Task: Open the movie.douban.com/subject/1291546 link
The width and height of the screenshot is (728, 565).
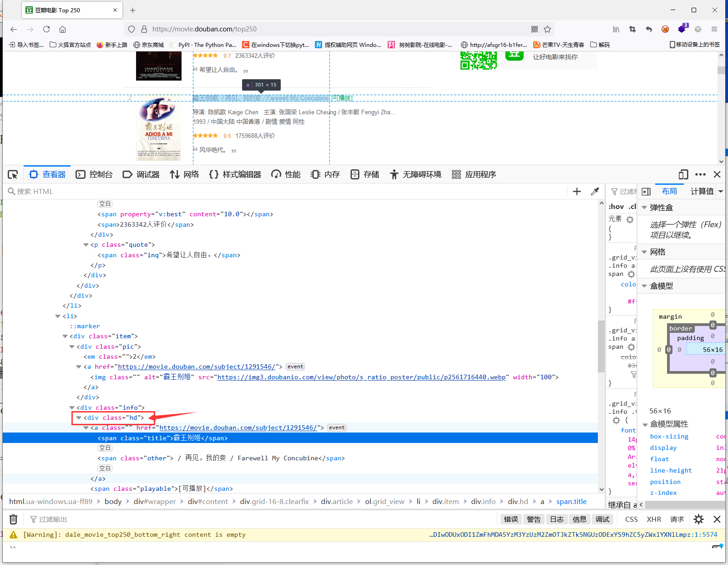Action: coord(238,428)
